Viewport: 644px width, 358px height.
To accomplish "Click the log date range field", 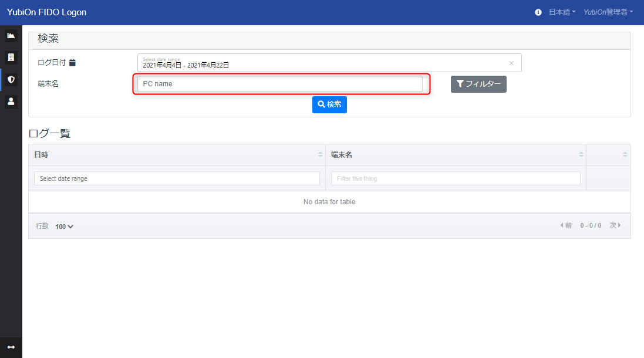I will [329, 63].
